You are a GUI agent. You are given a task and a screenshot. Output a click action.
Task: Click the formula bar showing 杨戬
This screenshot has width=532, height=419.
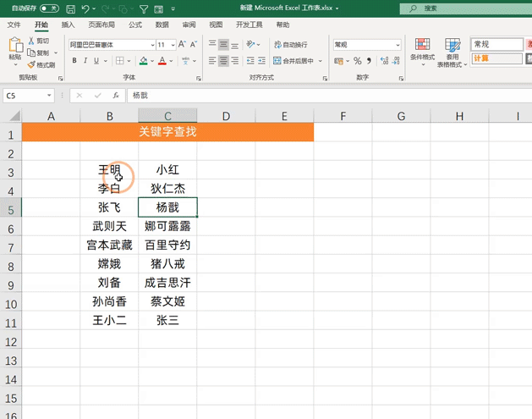(329, 96)
